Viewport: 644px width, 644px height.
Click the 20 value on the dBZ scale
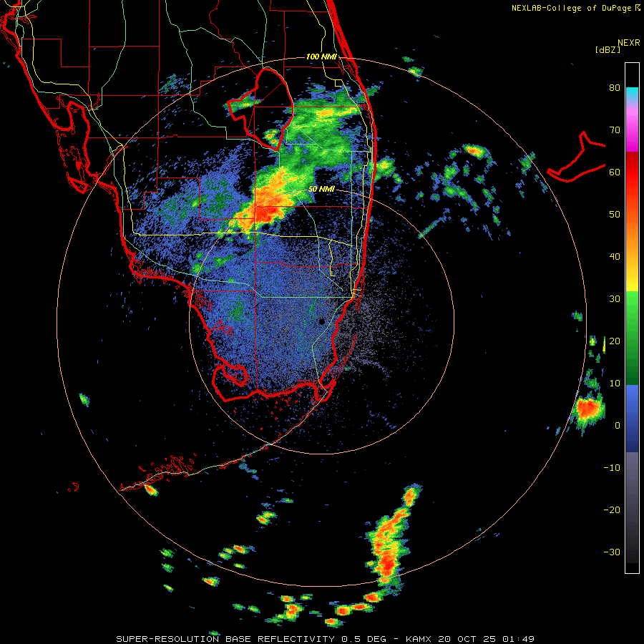point(615,341)
